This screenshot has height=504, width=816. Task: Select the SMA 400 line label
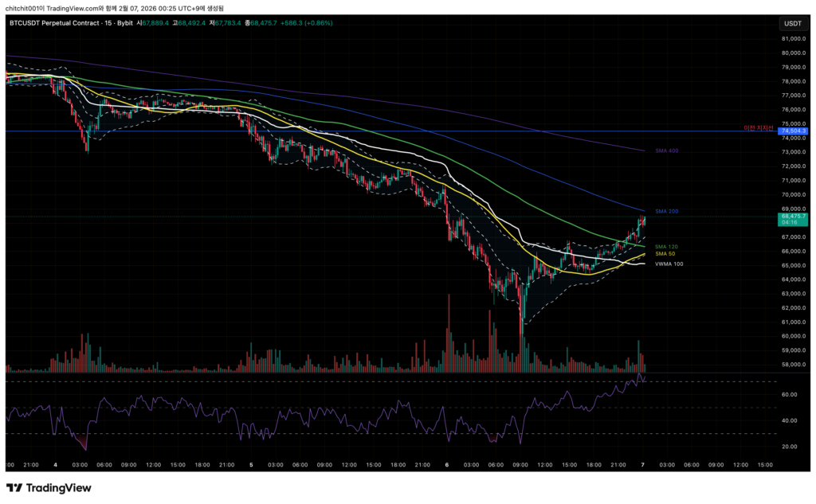[x=666, y=150]
